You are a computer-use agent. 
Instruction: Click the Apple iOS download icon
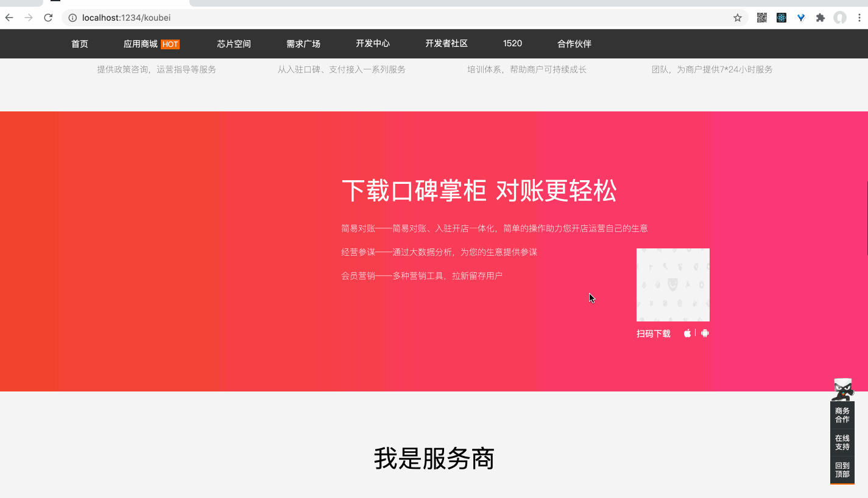[688, 333]
